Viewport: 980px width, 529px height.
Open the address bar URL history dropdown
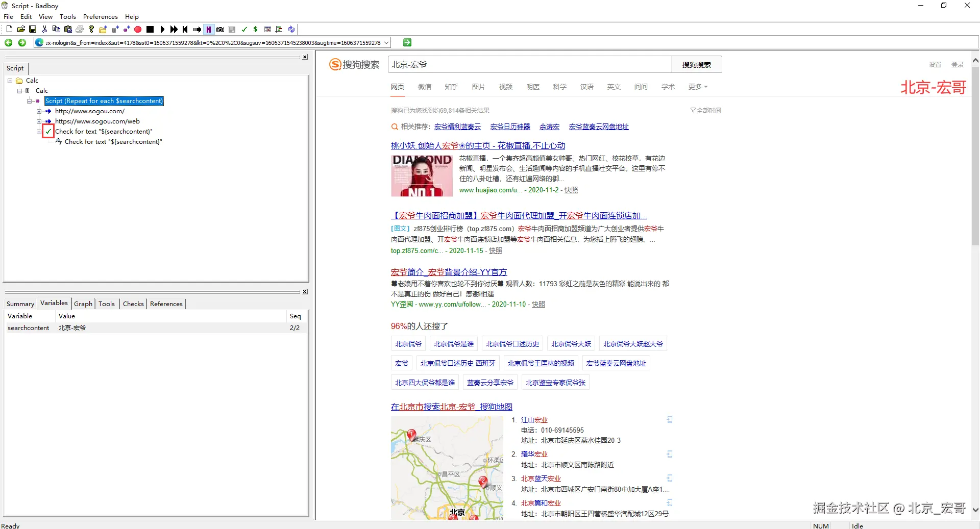point(386,43)
